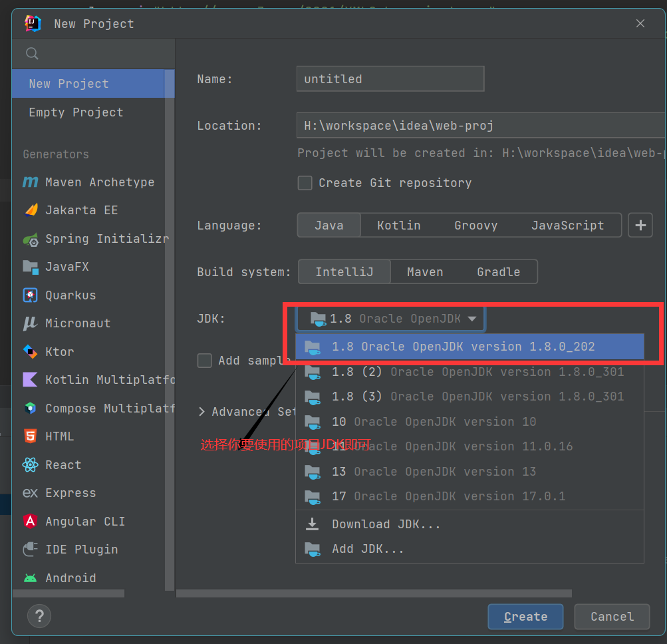Click the JavaFX folder icon
The height and width of the screenshot is (644, 667).
point(31,267)
